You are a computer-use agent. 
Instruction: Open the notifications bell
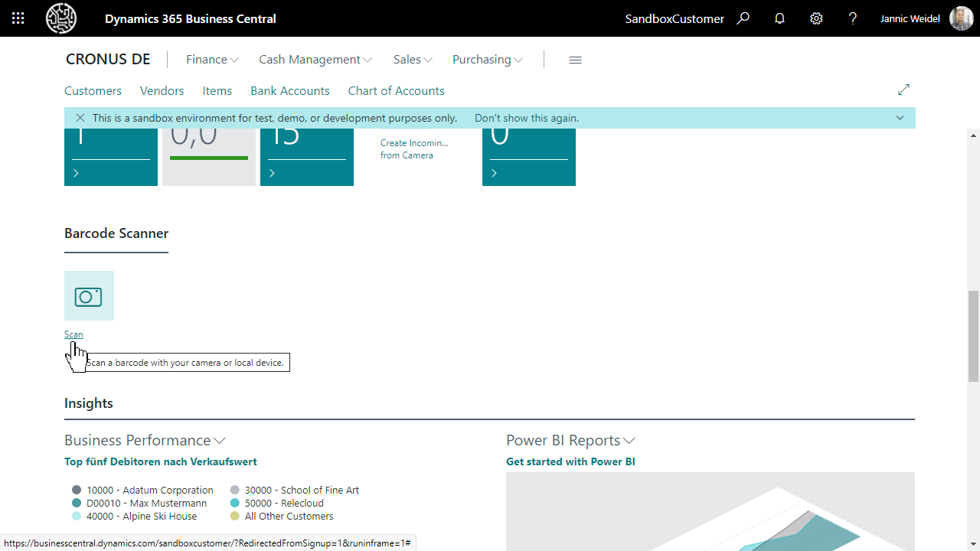(x=779, y=18)
